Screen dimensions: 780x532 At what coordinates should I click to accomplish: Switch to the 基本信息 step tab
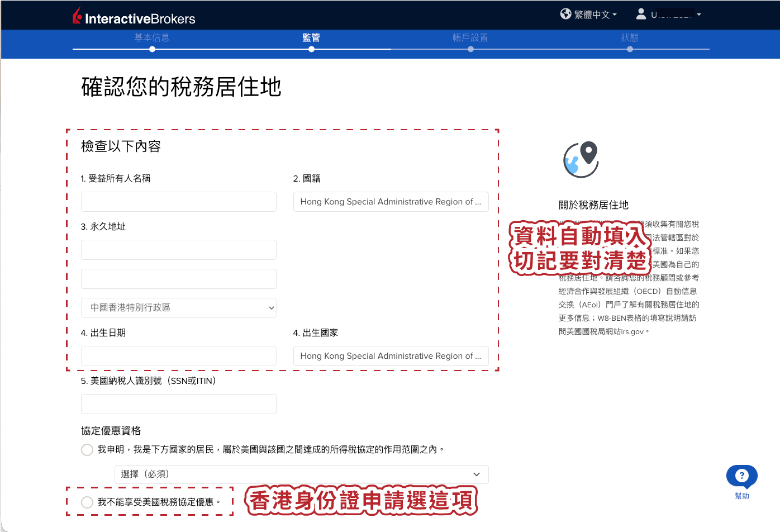coord(152,37)
